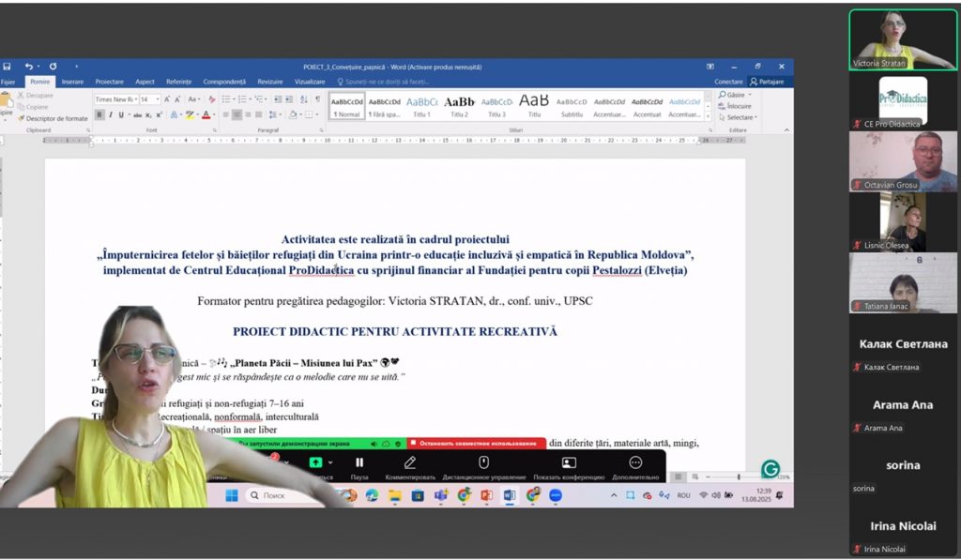Align text to the right
961x560 pixels.
click(x=248, y=114)
